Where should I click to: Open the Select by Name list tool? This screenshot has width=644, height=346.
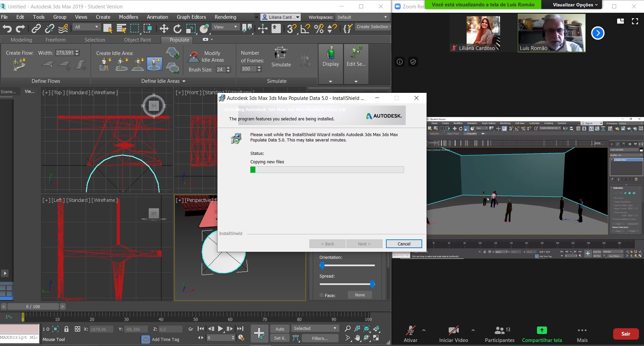(x=121, y=29)
